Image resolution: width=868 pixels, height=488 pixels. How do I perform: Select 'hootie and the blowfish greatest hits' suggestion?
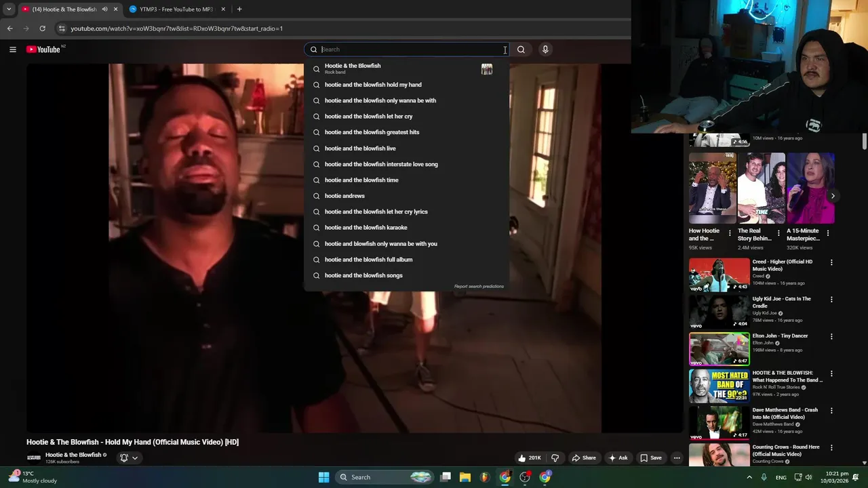[406, 132]
